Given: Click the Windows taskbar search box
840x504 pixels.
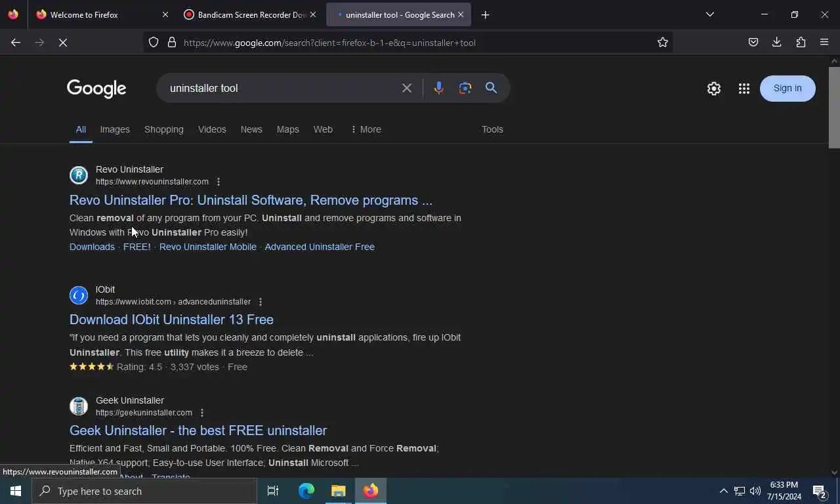Looking at the screenshot, I should (x=144, y=491).
